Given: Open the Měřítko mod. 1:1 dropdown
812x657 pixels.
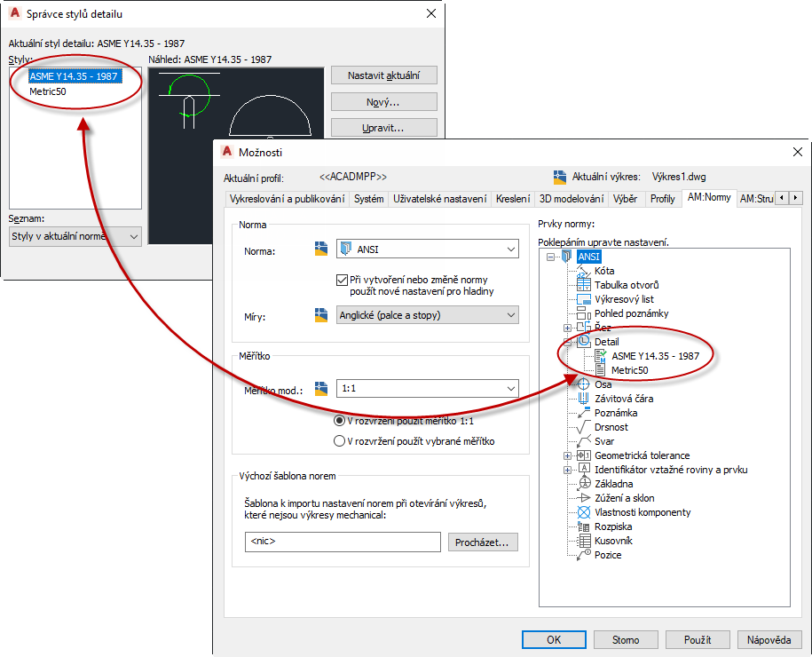Looking at the screenshot, I should [427, 388].
